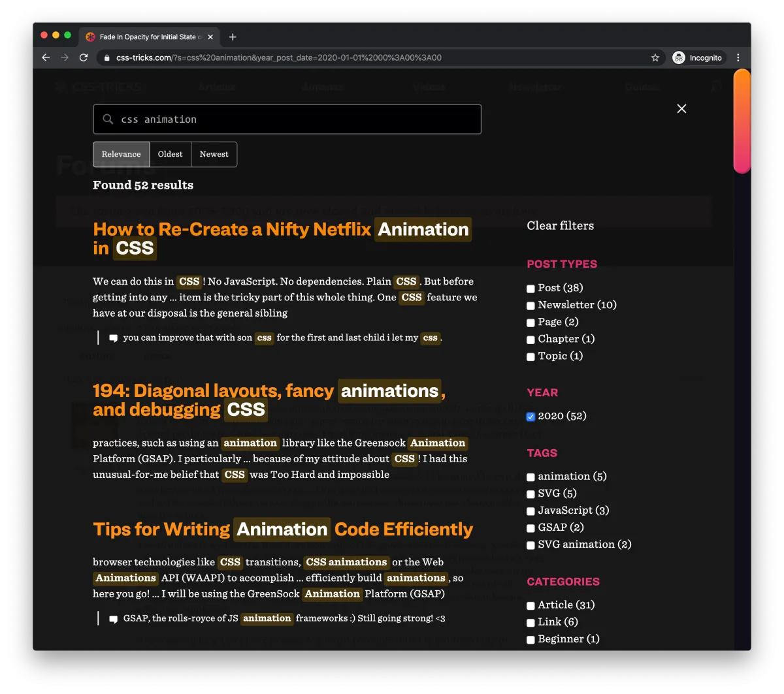Open the Chrome three-dot menu
The height and width of the screenshot is (694, 784).
click(738, 57)
